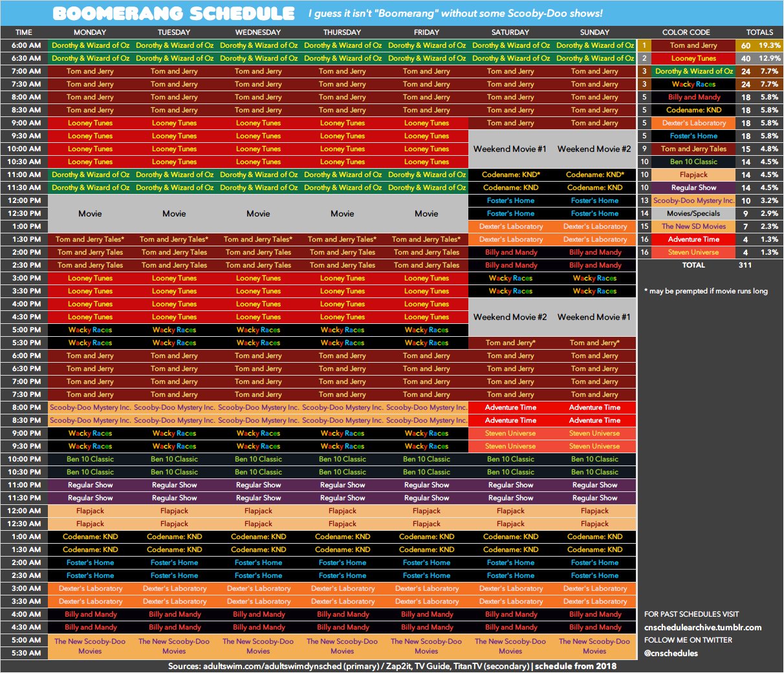Select the SATURDAY column header
This screenshot has height=673, width=784.
[x=510, y=32]
